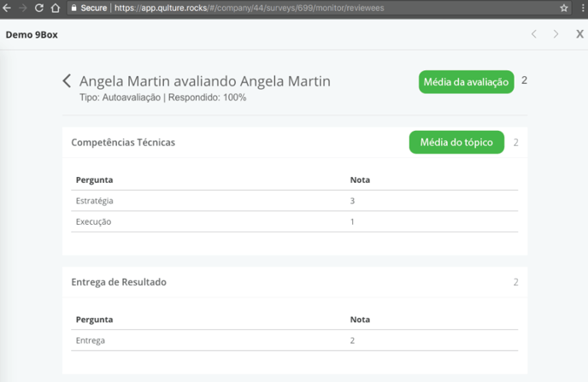Bookmark this page with the star icon

click(564, 8)
